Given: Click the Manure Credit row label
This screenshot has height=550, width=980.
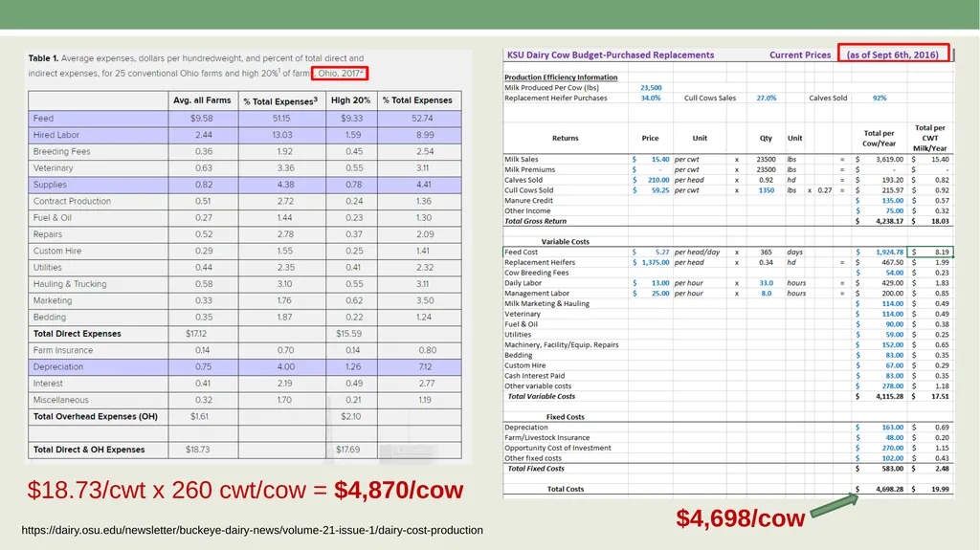Looking at the screenshot, I should pyautogui.click(x=528, y=201).
